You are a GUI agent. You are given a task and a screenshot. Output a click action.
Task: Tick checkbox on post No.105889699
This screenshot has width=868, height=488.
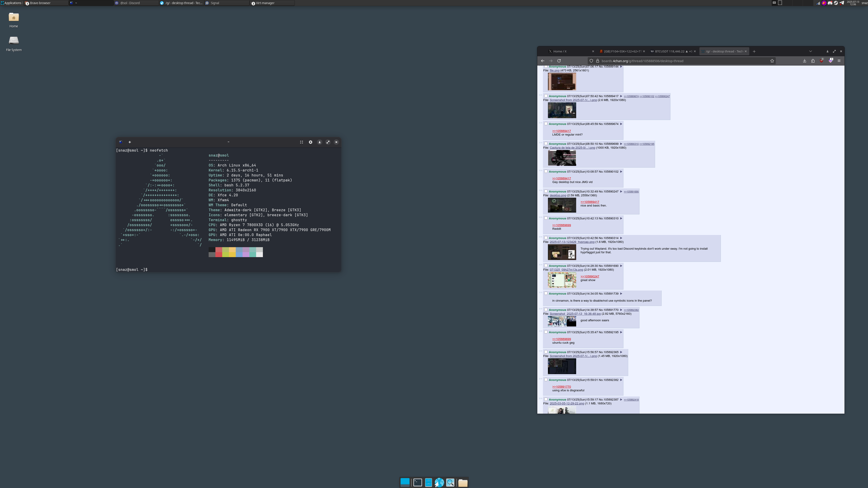pyautogui.click(x=546, y=143)
